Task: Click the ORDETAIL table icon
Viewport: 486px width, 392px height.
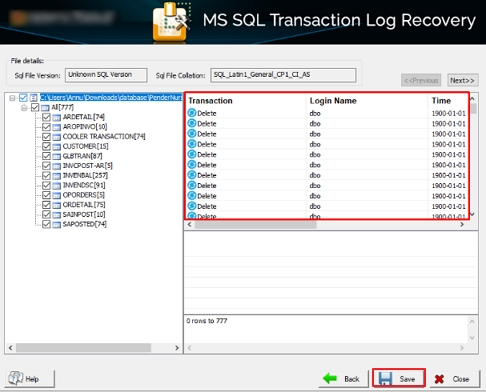Action: click(57, 205)
